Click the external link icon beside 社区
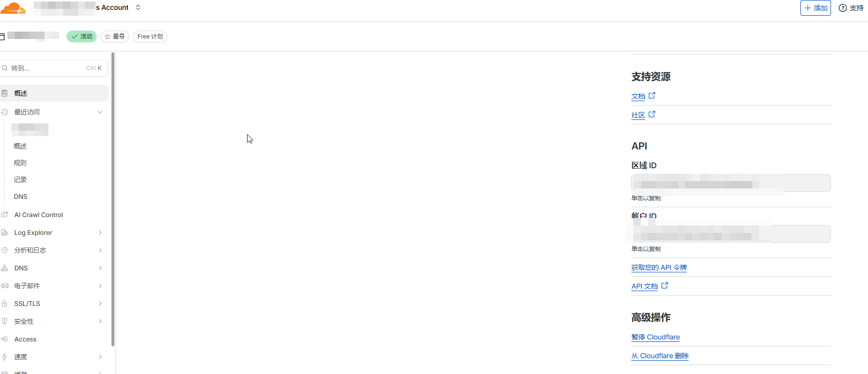The height and width of the screenshot is (374, 868). click(x=652, y=114)
